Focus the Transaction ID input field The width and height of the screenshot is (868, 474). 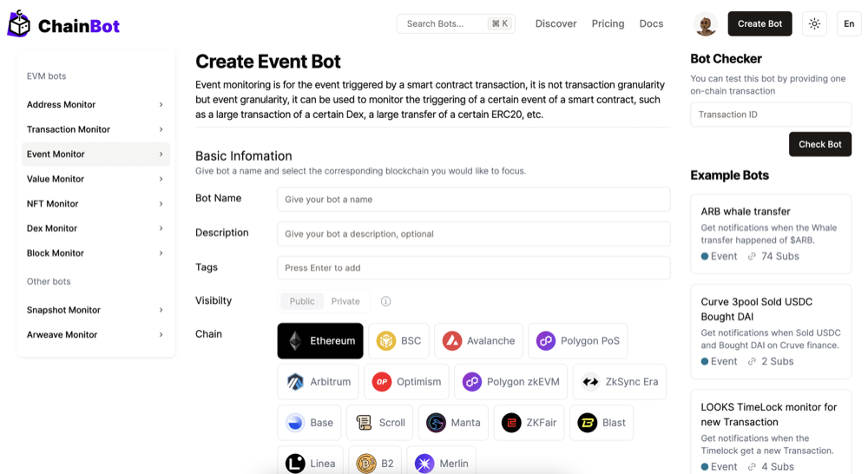click(771, 115)
